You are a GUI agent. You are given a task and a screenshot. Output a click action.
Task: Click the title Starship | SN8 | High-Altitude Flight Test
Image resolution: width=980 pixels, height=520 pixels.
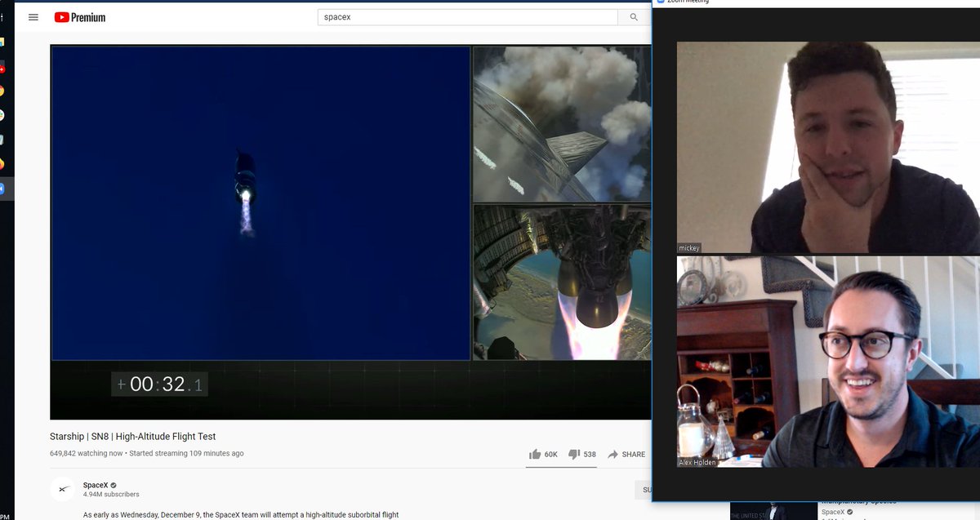pyautogui.click(x=133, y=437)
